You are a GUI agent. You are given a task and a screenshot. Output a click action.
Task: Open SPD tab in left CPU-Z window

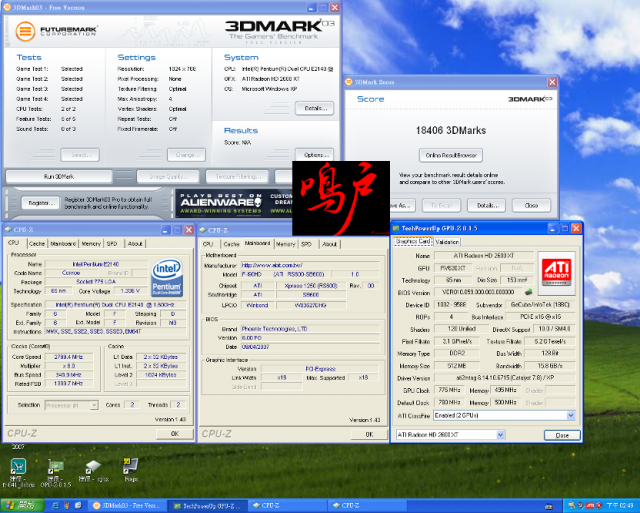coord(112,244)
